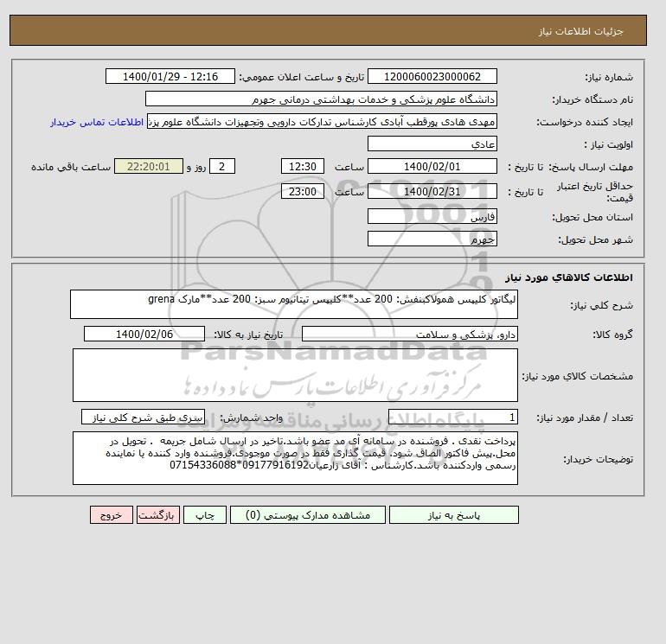Click the 'شرح کلی نیاز:' label

pyautogui.click(x=601, y=305)
